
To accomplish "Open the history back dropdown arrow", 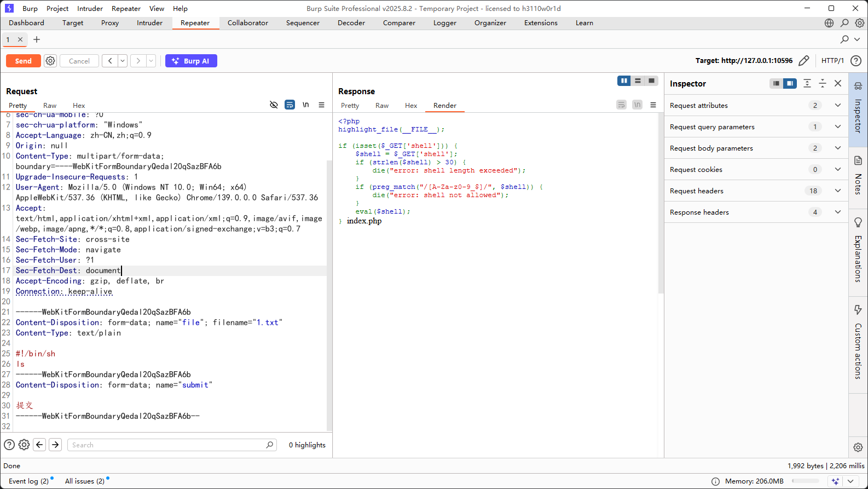I will 123,61.
